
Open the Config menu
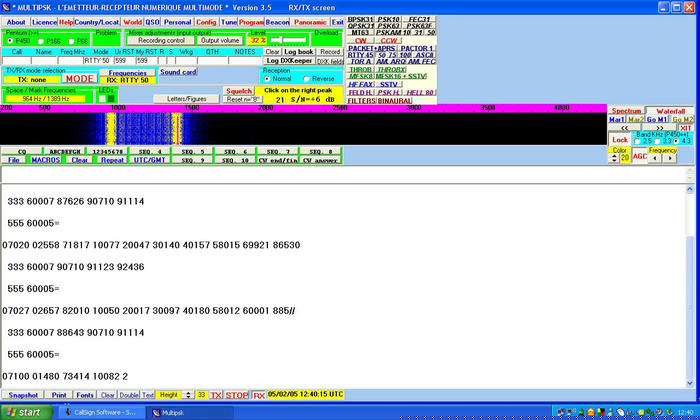point(206,22)
